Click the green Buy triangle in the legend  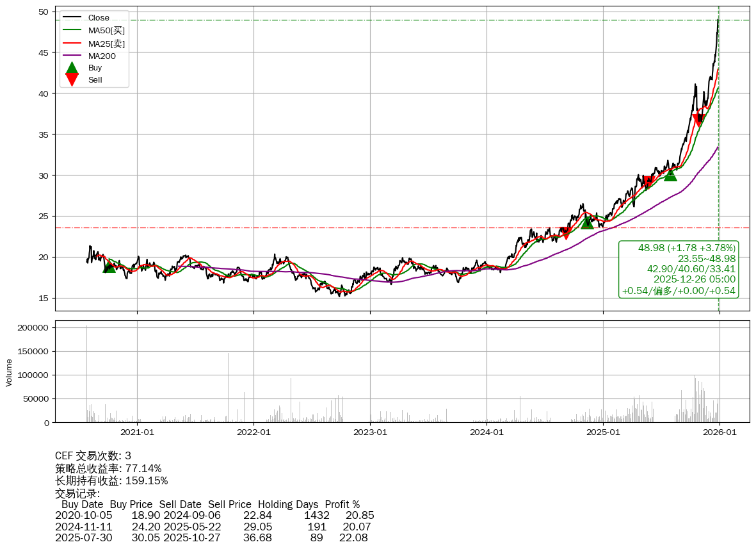click(72, 68)
